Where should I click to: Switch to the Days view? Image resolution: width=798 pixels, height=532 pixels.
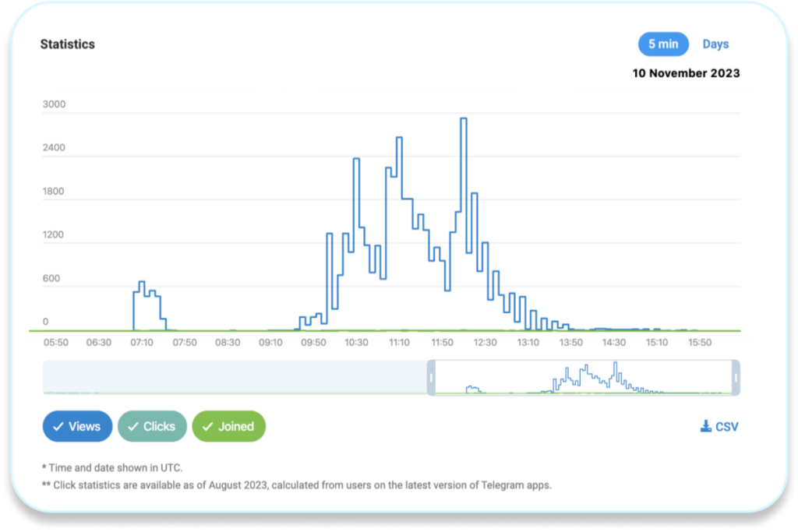(x=715, y=44)
